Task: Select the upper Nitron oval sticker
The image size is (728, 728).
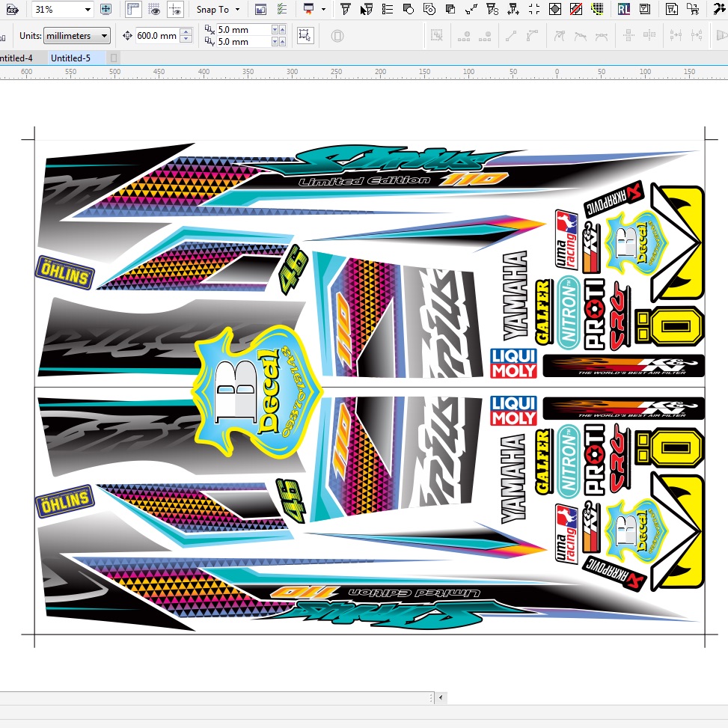Action: [569, 313]
